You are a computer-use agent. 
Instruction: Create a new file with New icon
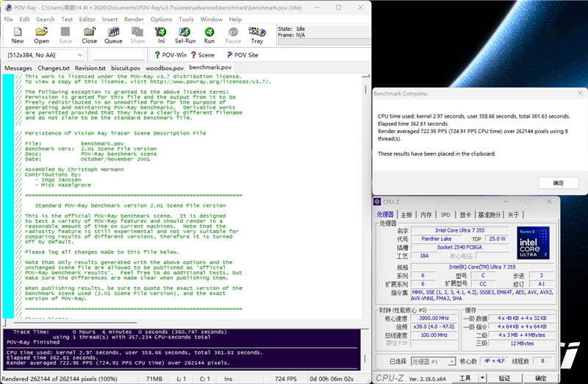pos(18,35)
